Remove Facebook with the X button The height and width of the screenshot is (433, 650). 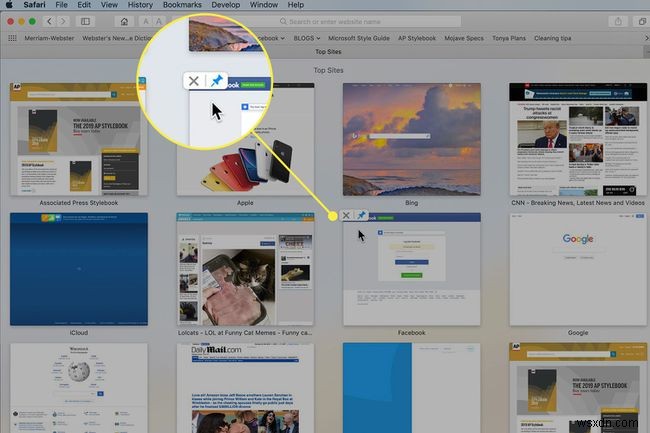[x=346, y=215]
